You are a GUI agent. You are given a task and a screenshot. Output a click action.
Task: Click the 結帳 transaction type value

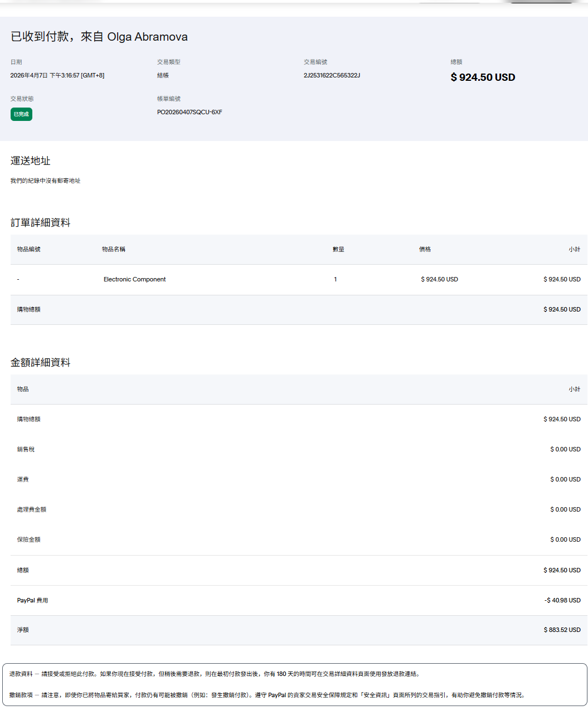tap(163, 75)
